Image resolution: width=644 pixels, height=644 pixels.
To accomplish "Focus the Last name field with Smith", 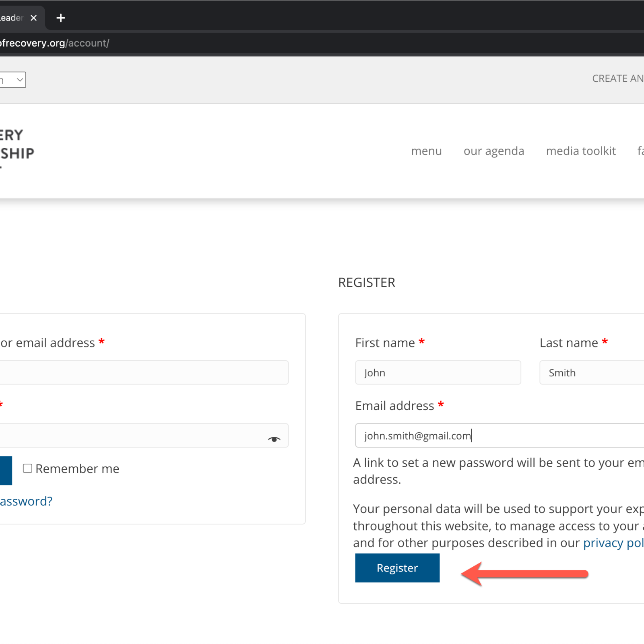I will pyautogui.click(x=592, y=373).
